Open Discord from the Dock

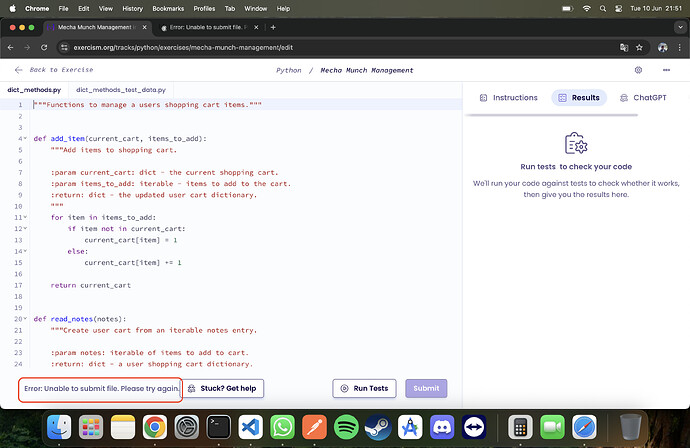pyautogui.click(x=442, y=427)
